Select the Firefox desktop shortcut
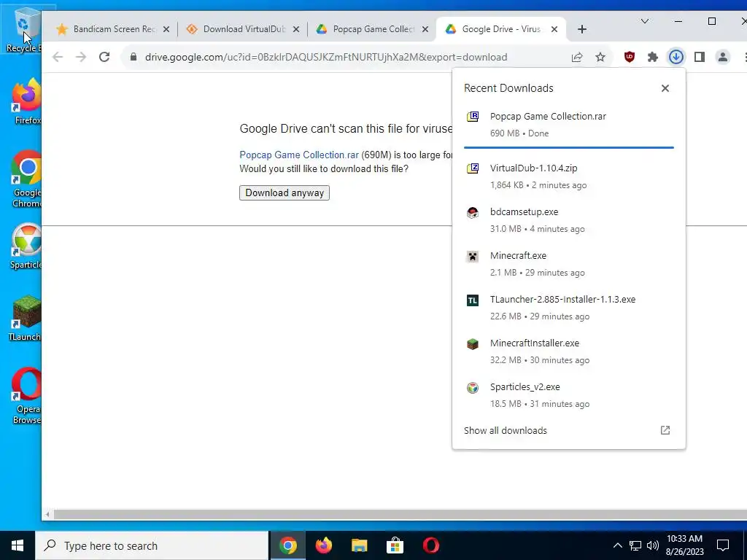This screenshot has height=560, width=747. [26, 101]
